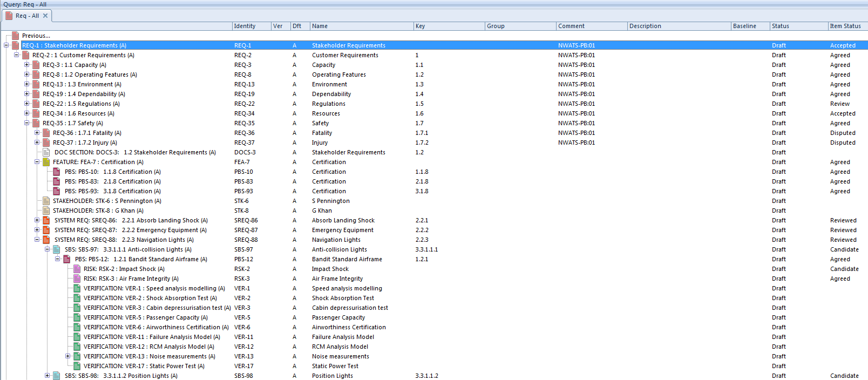Screen dimensions: 868x380
Task: Expand the REQ-22 Regulations node
Action: 26,104
